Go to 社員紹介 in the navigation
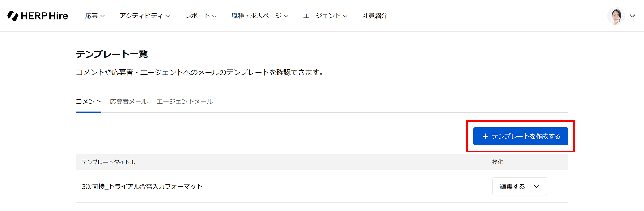 [375, 16]
